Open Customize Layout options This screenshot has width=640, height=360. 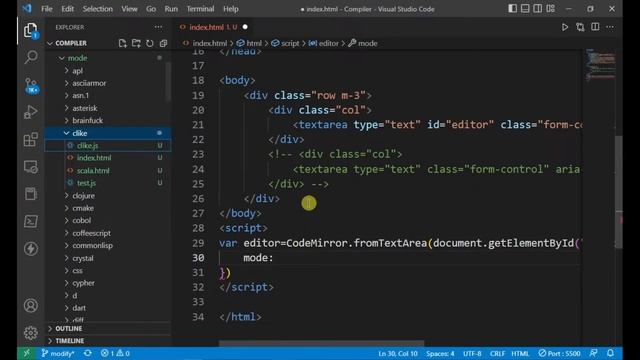(x=551, y=9)
